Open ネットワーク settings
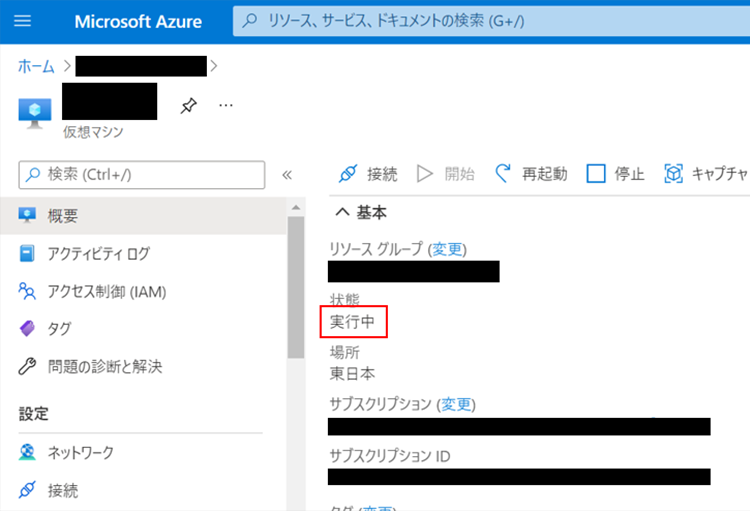This screenshot has width=750, height=511. pyautogui.click(x=80, y=452)
